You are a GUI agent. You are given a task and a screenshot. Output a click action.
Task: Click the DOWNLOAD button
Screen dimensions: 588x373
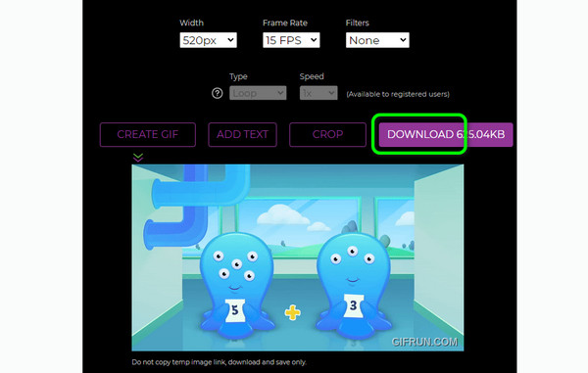(446, 134)
